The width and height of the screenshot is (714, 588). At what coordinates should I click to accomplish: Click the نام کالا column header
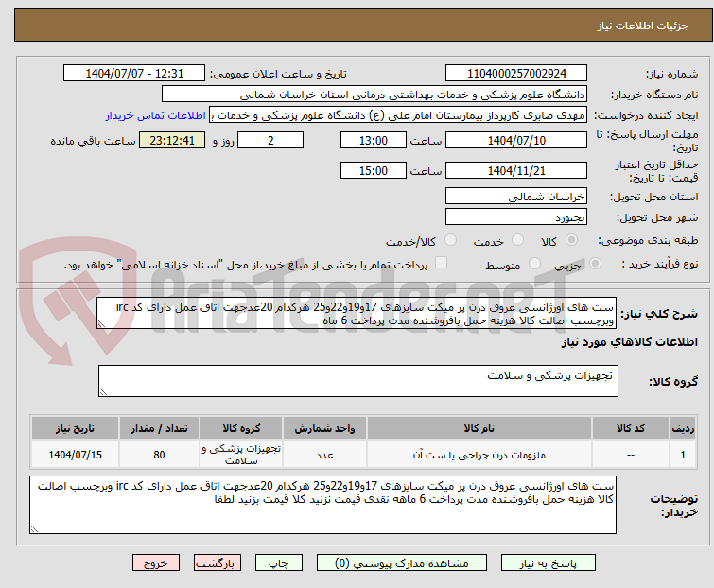pyautogui.click(x=479, y=428)
